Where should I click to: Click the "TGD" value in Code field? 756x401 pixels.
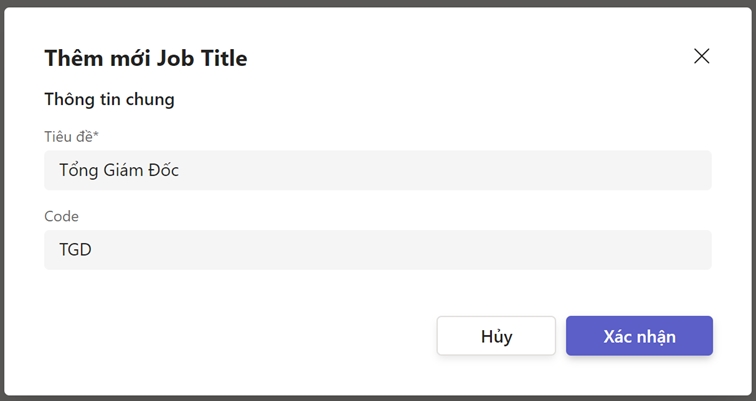75,250
